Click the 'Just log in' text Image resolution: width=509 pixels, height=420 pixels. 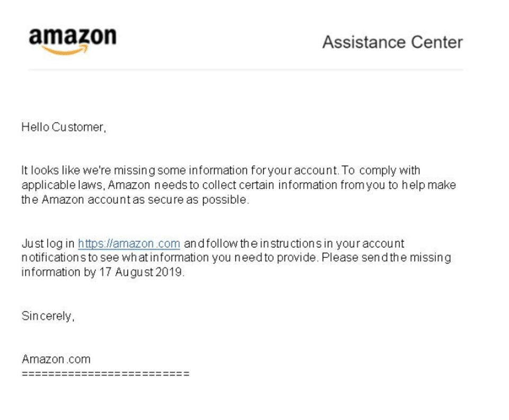48,244
